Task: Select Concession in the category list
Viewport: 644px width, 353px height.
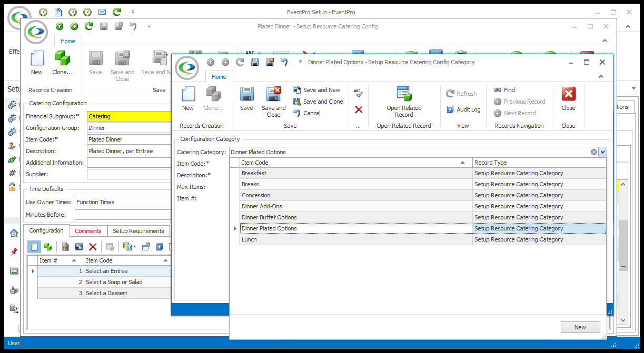Action: 423,195
